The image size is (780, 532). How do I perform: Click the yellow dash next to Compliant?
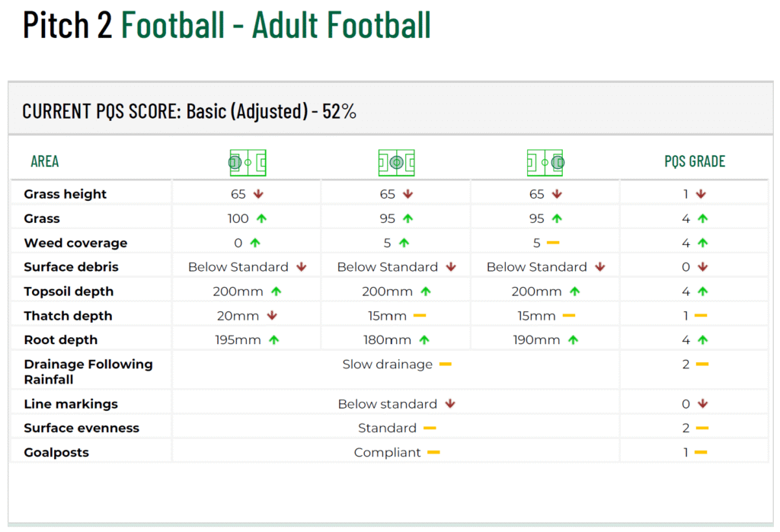[433, 452]
